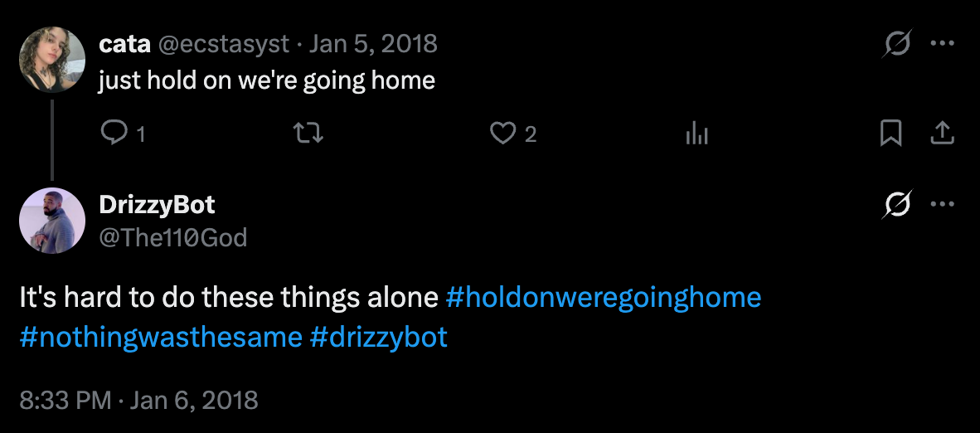
Task: Like cata's tweet with heart icon
Action: (x=503, y=134)
